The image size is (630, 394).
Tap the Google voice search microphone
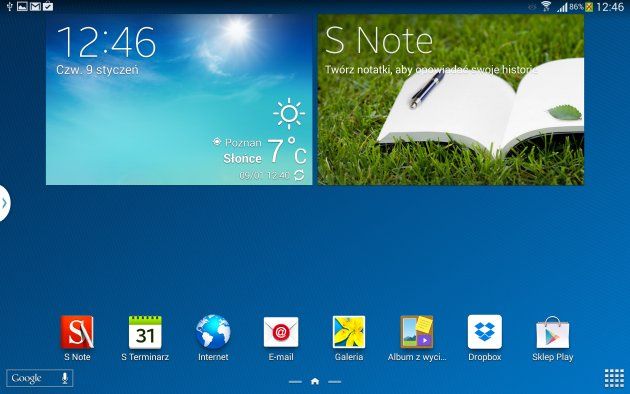[x=65, y=378]
